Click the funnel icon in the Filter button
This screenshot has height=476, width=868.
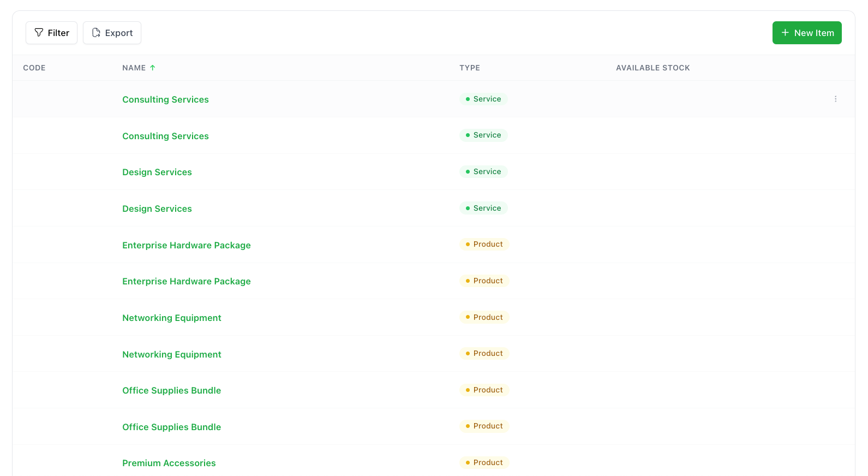point(39,33)
